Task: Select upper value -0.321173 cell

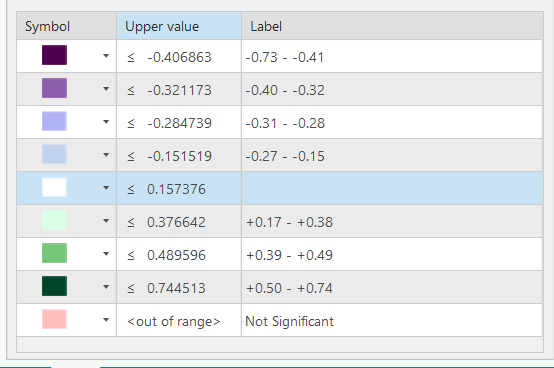Action: [x=179, y=89]
